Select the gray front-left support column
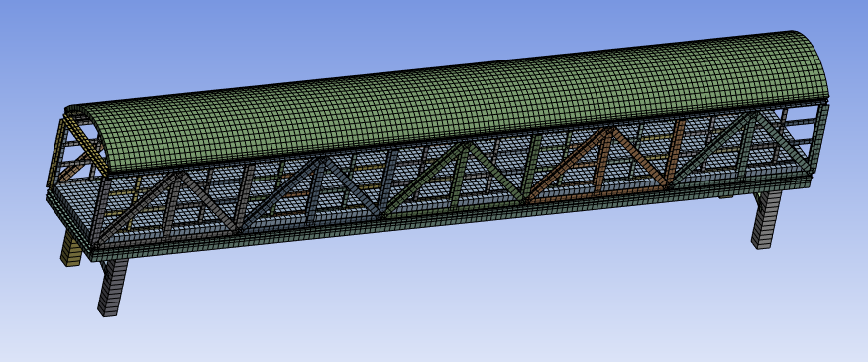This screenshot has width=868, height=362. [112, 288]
